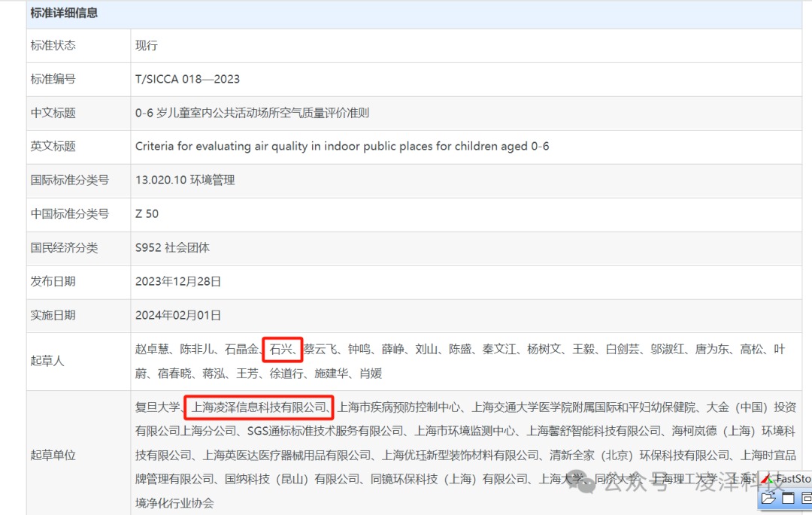Click the 13.020.10 环境管理 classification
Screen dimensions: 812x515
point(185,180)
